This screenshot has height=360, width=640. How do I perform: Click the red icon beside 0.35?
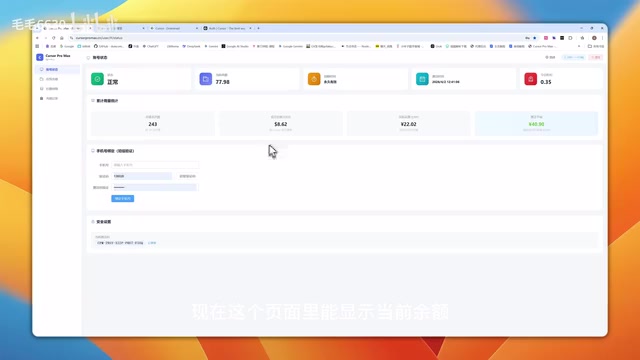coord(531,79)
